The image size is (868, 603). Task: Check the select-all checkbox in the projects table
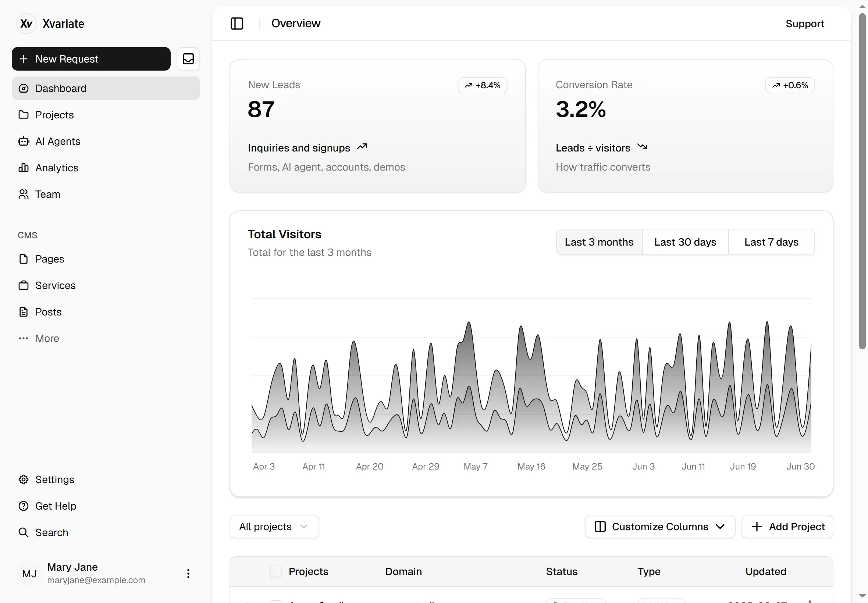click(x=276, y=571)
